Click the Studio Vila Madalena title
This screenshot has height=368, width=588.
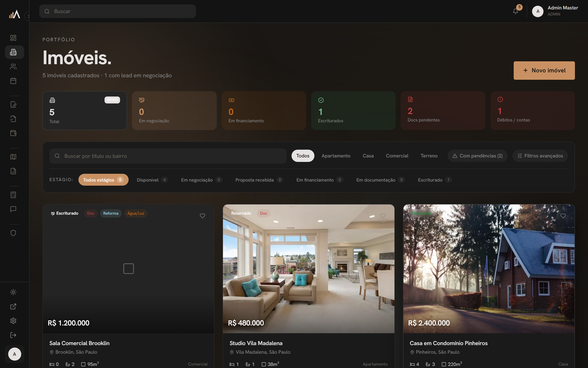point(256,343)
